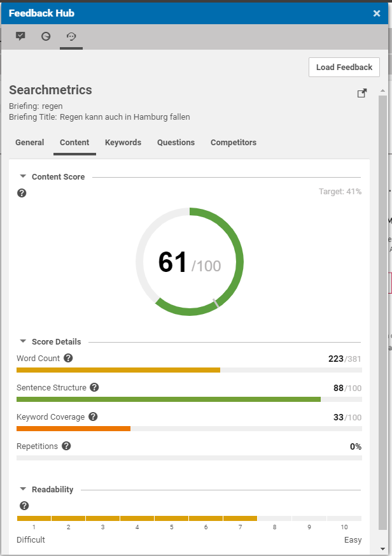Open the speech bubble checkmark tab
392x556 pixels.
pos(20,36)
